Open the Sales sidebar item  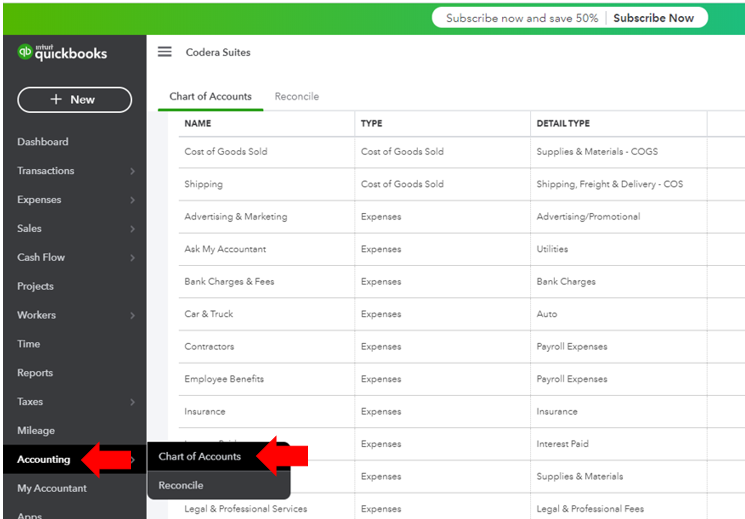point(29,229)
